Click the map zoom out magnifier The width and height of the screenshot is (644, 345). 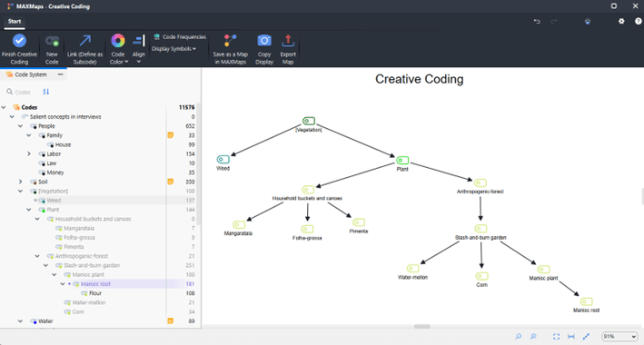point(519,337)
